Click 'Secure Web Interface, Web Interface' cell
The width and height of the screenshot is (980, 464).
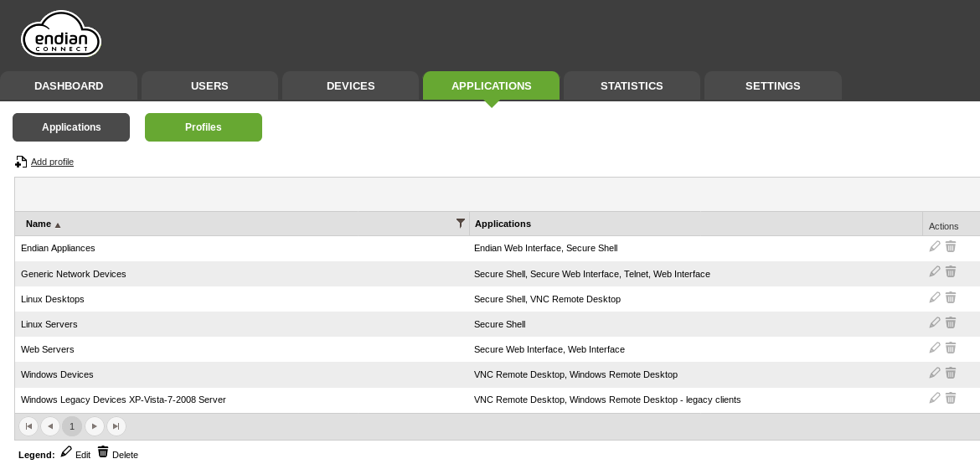695,349
